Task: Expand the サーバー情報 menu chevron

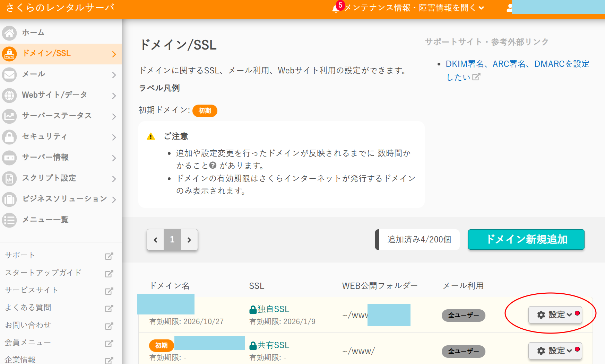Action: click(114, 158)
